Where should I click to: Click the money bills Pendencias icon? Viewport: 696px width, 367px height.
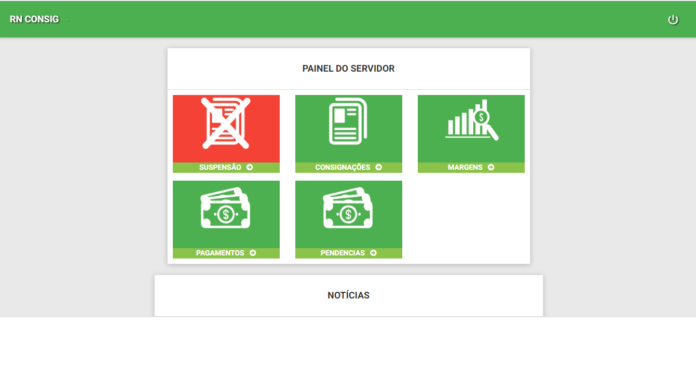click(348, 208)
